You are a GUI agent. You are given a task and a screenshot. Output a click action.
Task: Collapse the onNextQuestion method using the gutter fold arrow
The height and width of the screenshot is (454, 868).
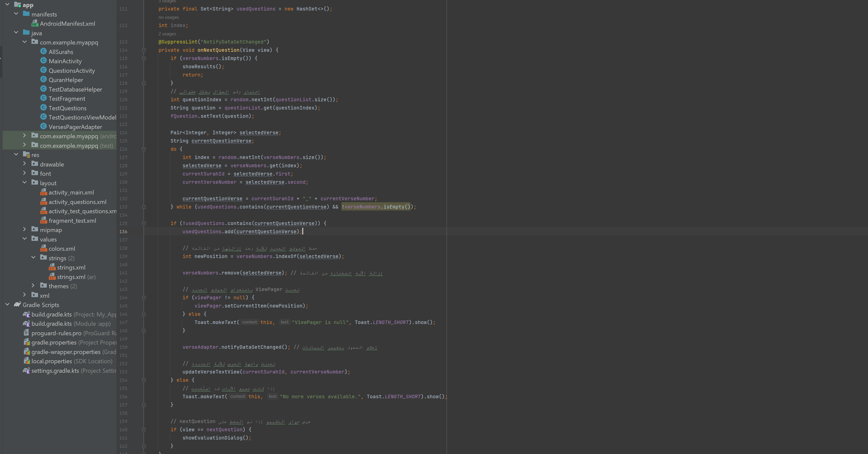pyautogui.click(x=144, y=50)
